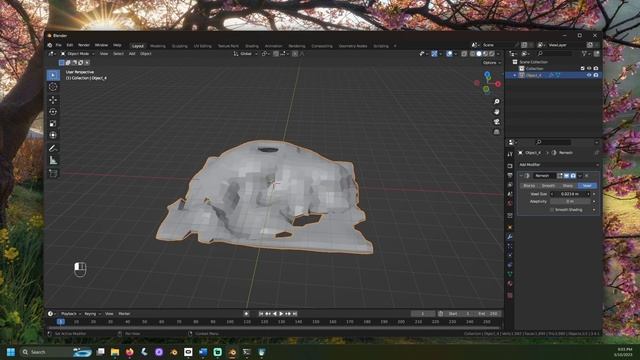
Task: Open the Object properties tab
Action: pos(510,227)
